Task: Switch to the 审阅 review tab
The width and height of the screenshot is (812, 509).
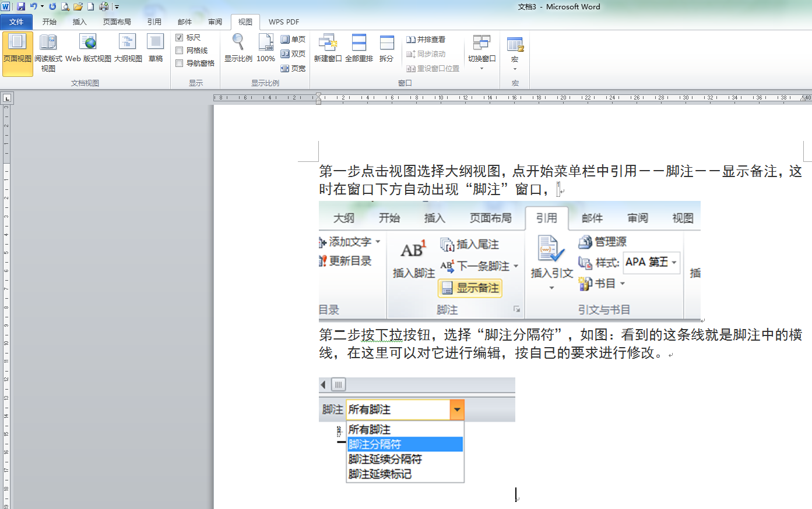Action: point(215,22)
